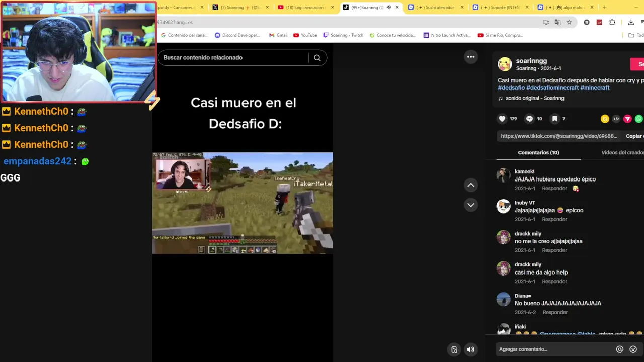Viewport: 644px width, 362px height.
Task: Click the dark circular extension icon
Action: pyautogui.click(x=587, y=22)
